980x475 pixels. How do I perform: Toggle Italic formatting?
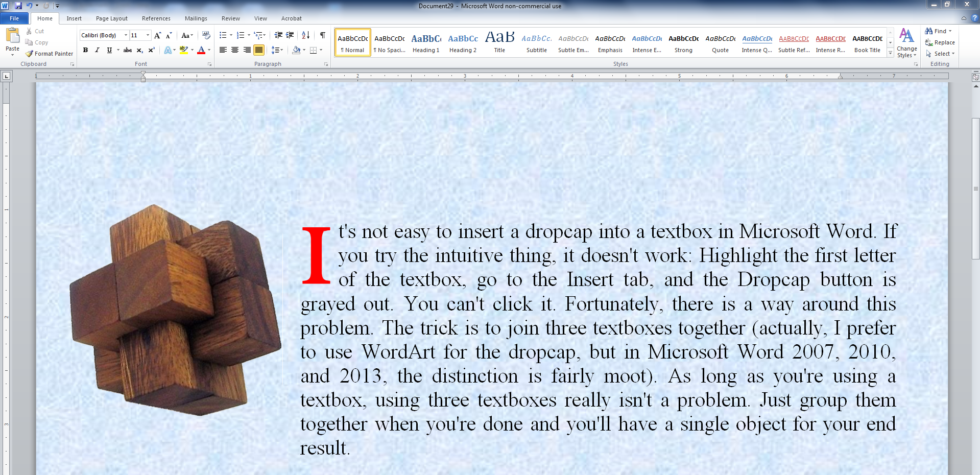[x=97, y=50]
